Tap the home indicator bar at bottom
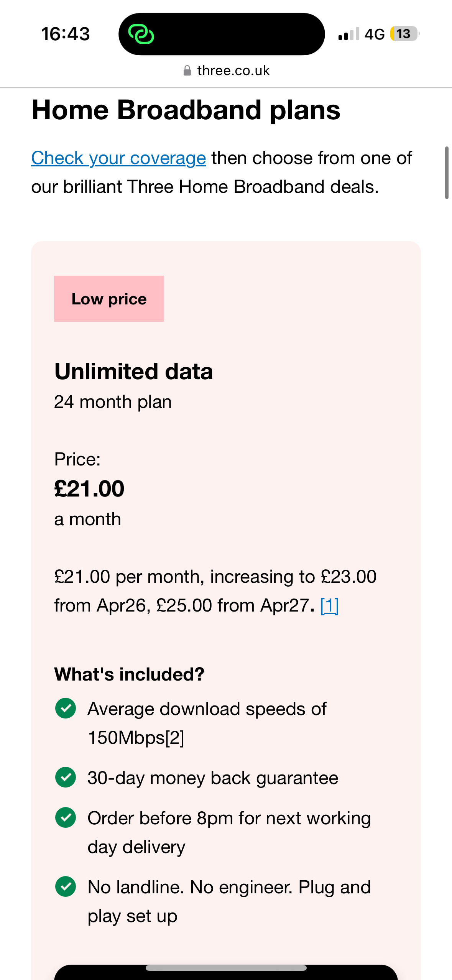This screenshot has height=980, width=452. 226,968
